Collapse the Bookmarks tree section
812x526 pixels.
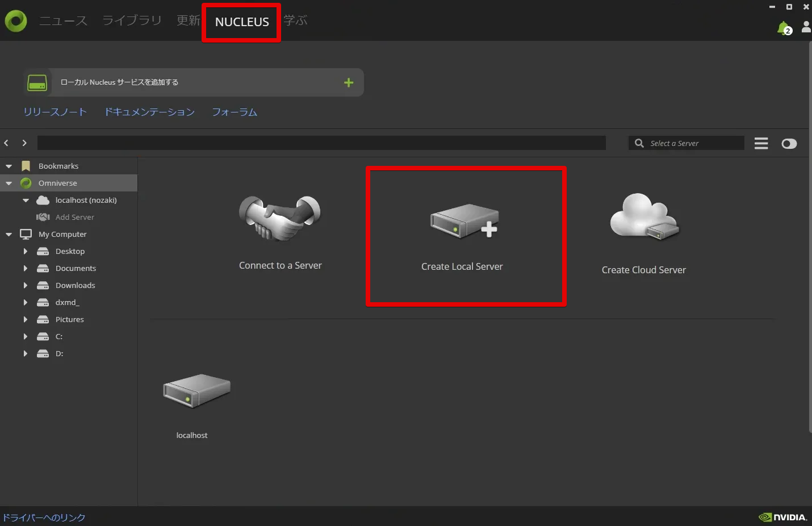(x=9, y=166)
